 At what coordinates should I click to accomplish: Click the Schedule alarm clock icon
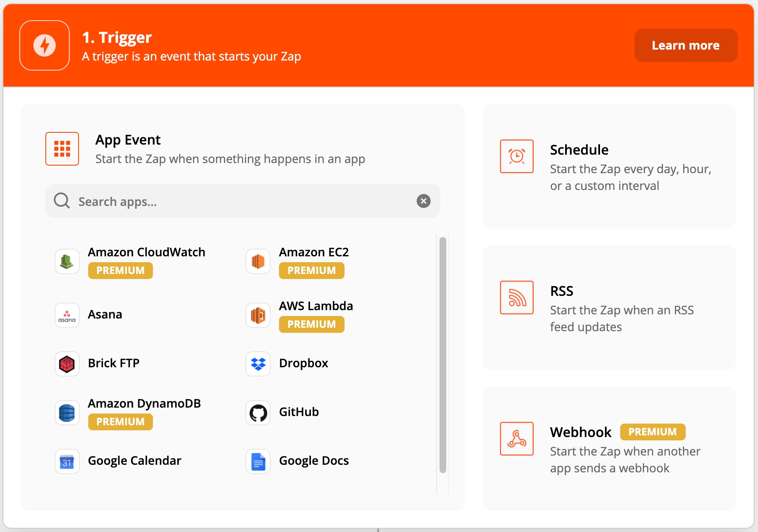[517, 156]
